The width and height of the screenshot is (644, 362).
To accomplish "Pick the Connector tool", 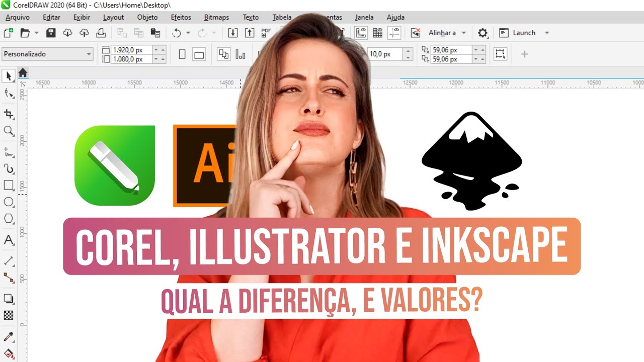I will 9,278.
